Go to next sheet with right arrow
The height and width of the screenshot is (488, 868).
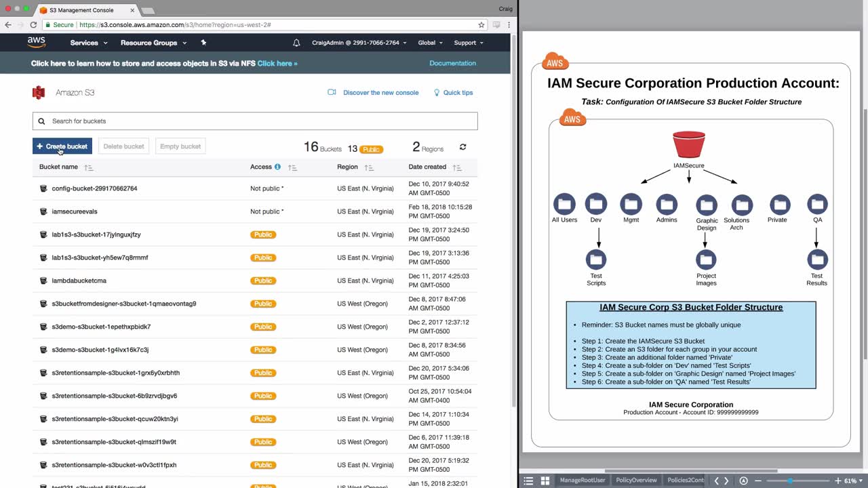[x=726, y=481]
